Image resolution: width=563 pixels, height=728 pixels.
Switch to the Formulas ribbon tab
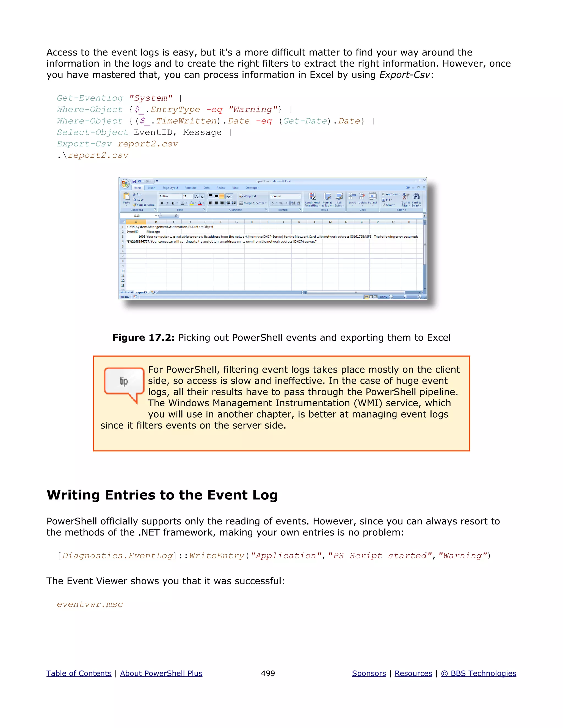point(191,188)
